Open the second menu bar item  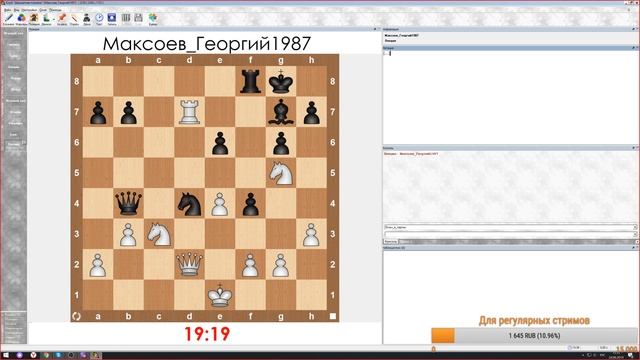pyautogui.click(x=16, y=10)
